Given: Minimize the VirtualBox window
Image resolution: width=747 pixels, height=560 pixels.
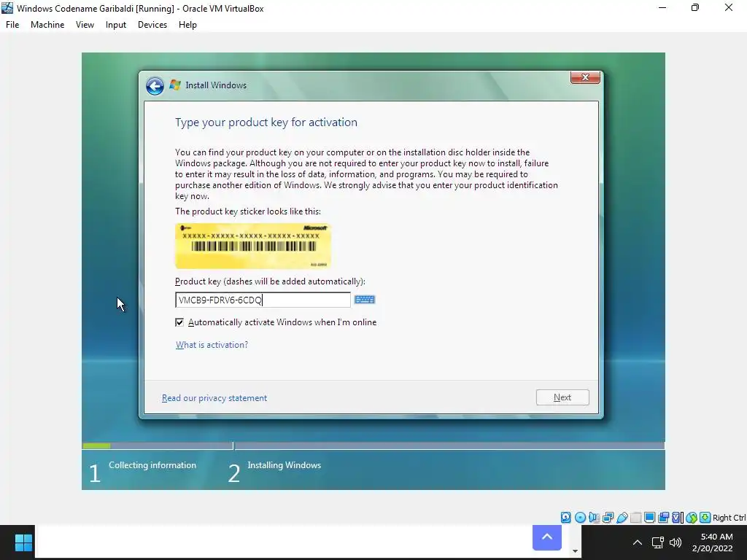Looking at the screenshot, I should 662,7.
